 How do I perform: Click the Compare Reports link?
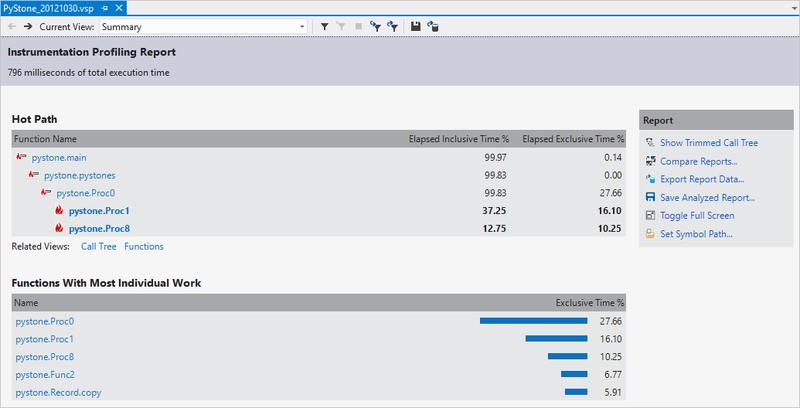[x=698, y=161]
